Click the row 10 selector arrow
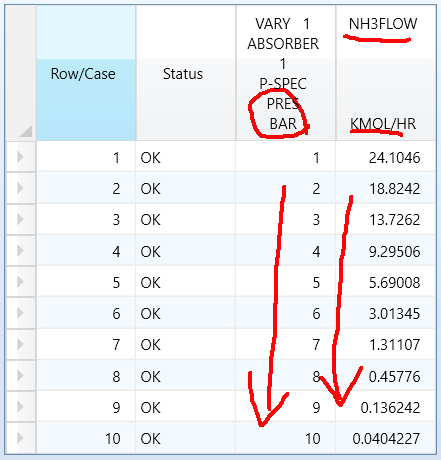The height and width of the screenshot is (460, 441). (20, 438)
